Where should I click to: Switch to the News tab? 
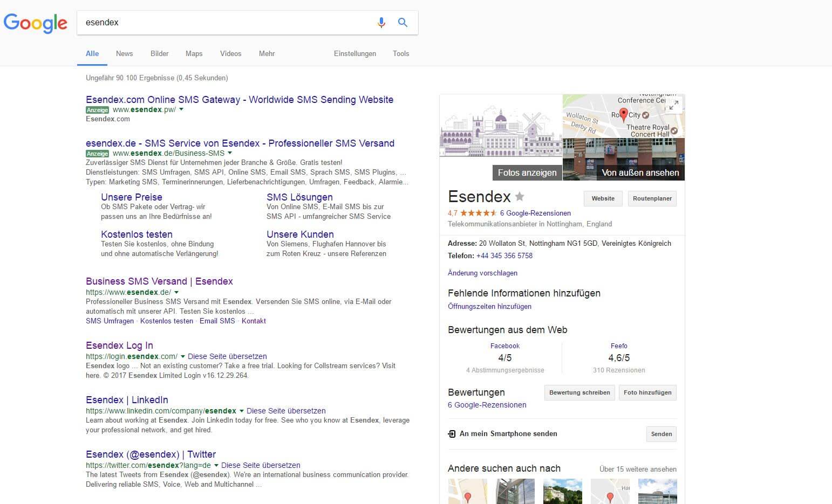[x=124, y=53]
